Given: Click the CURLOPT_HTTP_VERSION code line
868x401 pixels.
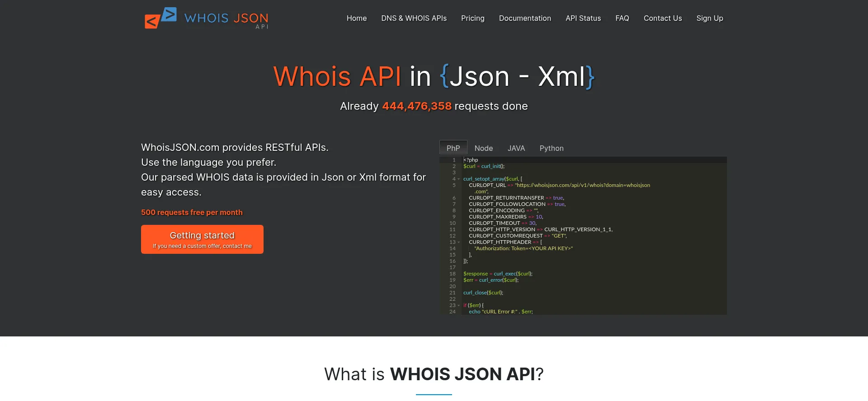Looking at the screenshot, I should click(541, 229).
